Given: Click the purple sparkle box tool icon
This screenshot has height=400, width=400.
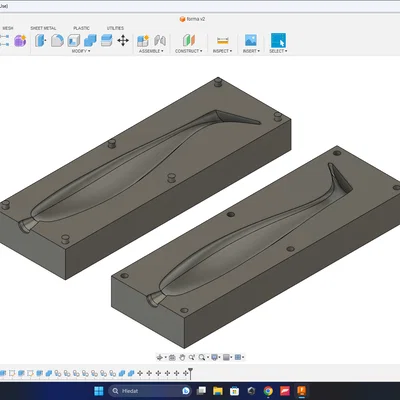Looking at the screenshot, I should (x=20, y=41).
